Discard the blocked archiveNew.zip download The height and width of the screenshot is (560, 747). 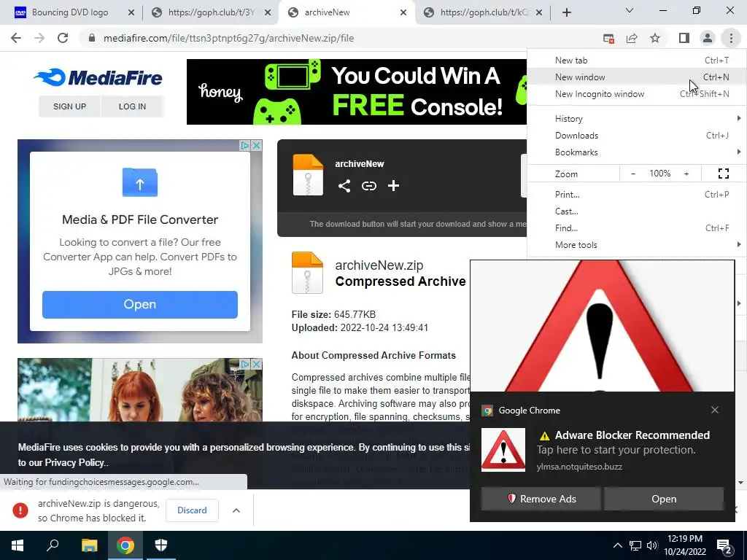point(192,510)
